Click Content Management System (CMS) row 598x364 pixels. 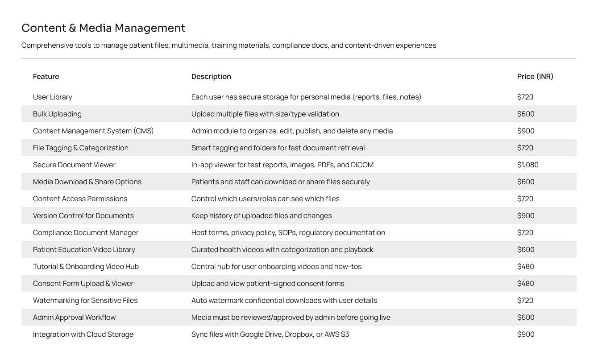tap(299, 131)
